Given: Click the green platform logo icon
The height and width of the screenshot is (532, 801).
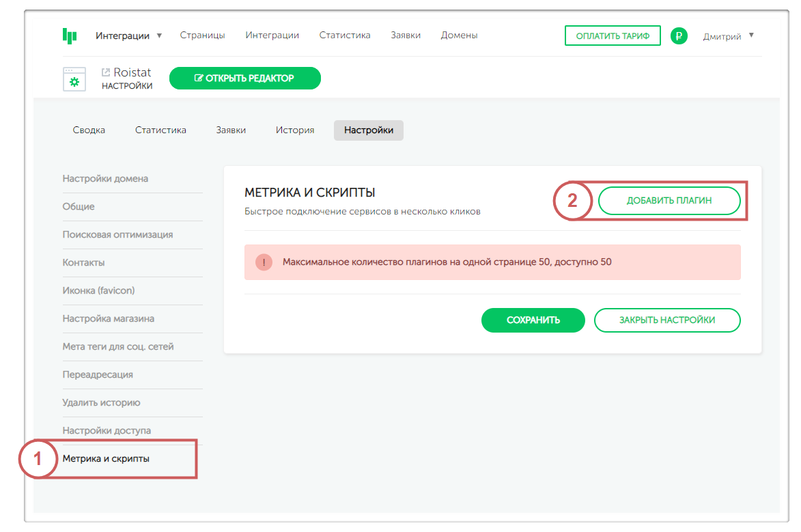Looking at the screenshot, I should click(x=69, y=36).
